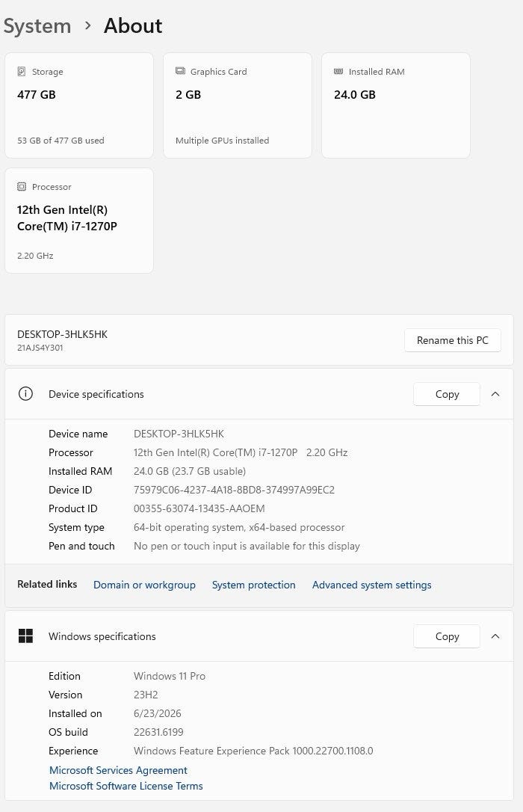Open Microsoft Services Agreement
The width and height of the screenshot is (523, 812).
(118, 770)
